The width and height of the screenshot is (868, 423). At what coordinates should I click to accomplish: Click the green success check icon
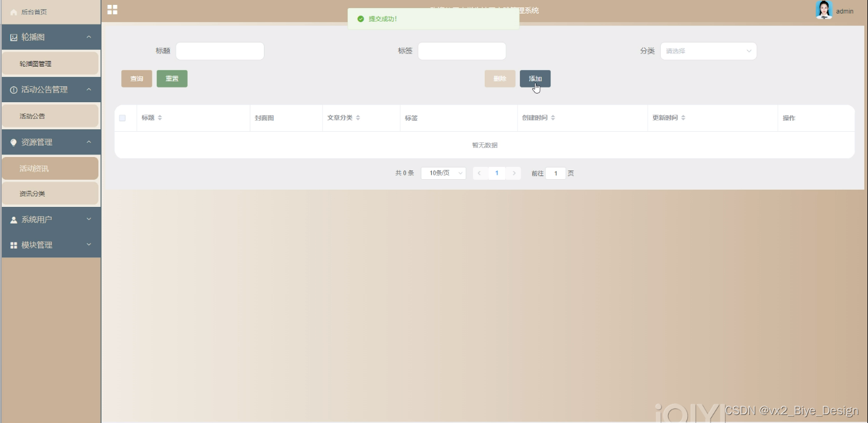click(360, 19)
